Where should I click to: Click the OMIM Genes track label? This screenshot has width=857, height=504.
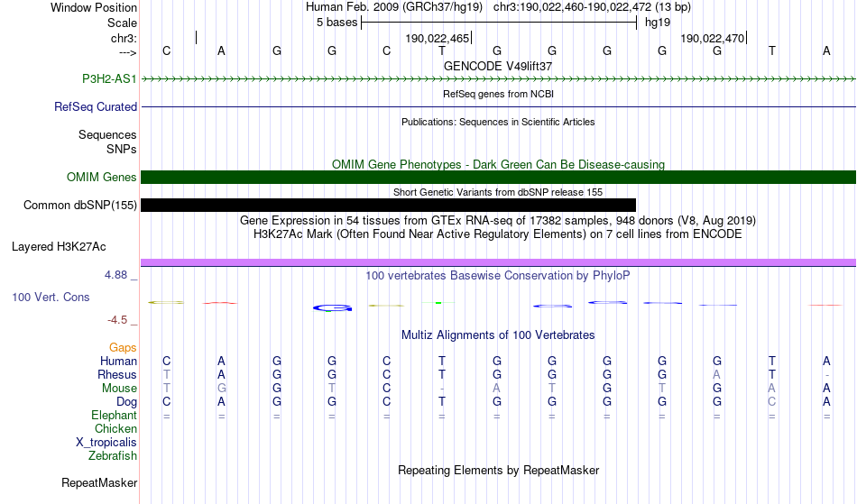tap(101, 177)
